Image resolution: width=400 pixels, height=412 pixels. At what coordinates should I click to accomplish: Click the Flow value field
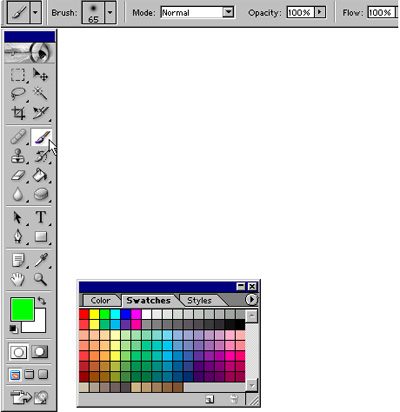tap(381, 13)
